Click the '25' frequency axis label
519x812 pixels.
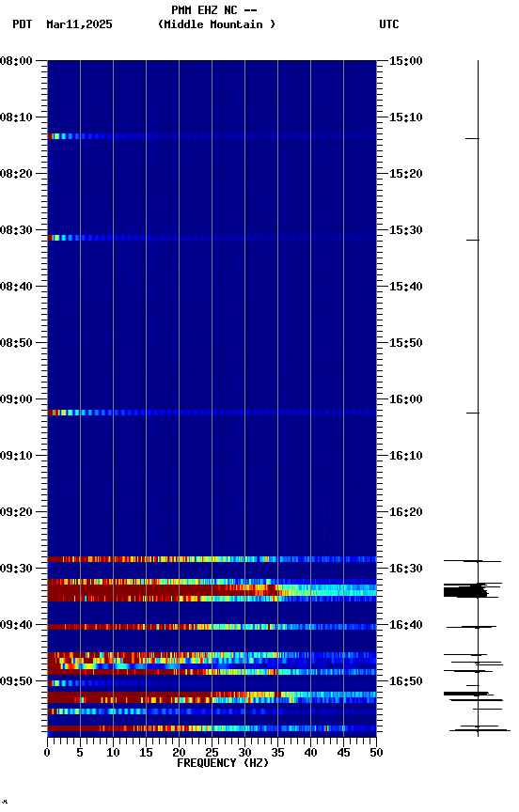[212, 753]
